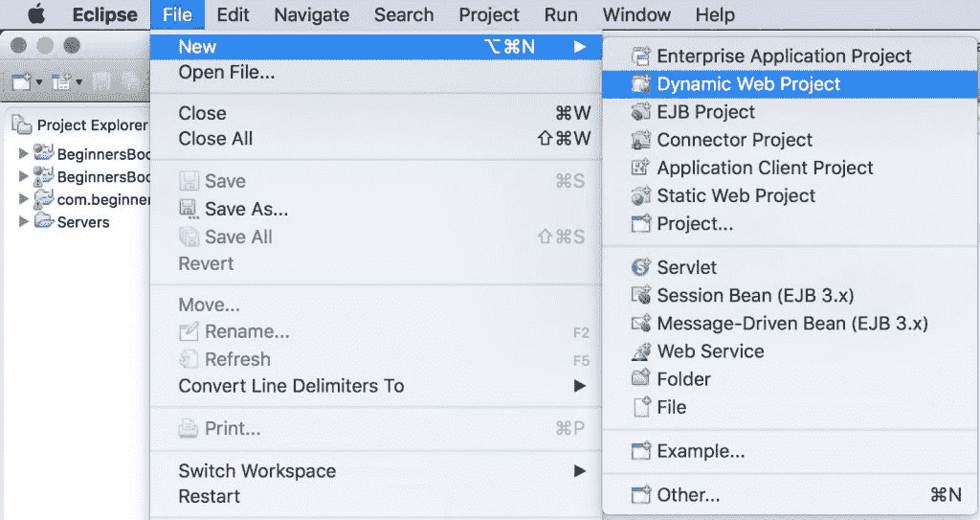Image resolution: width=980 pixels, height=520 pixels.
Task: Click the Dynamic Web Project icon
Action: coord(640,84)
